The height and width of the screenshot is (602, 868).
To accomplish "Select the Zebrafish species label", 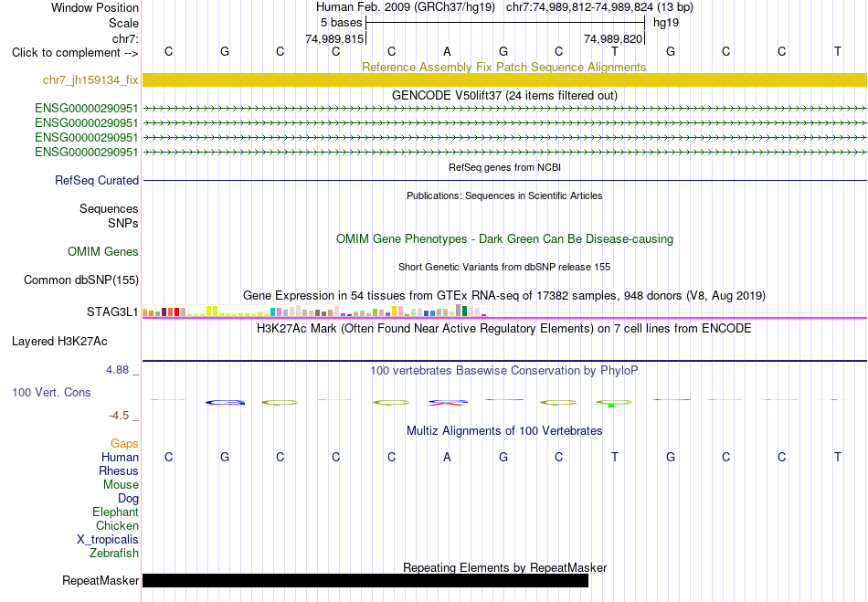I will click(x=114, y=554).
